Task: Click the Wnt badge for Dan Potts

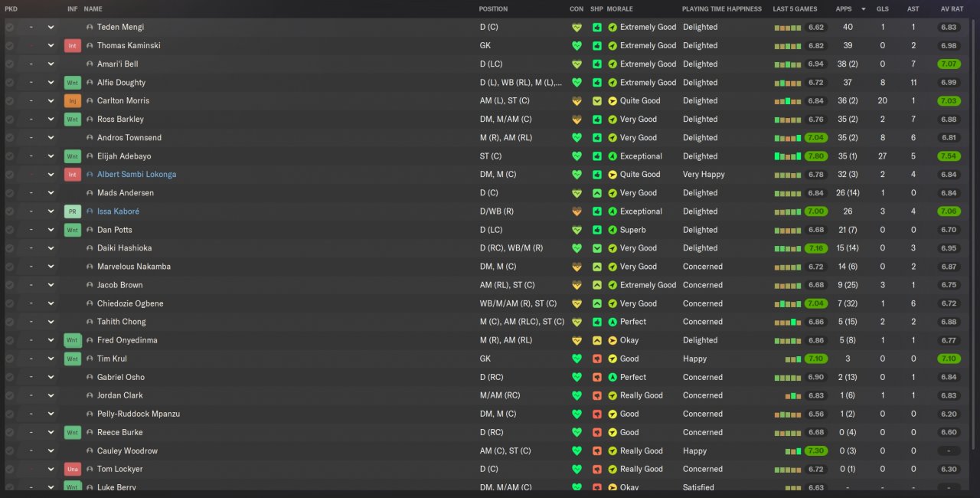Action: 73,230
